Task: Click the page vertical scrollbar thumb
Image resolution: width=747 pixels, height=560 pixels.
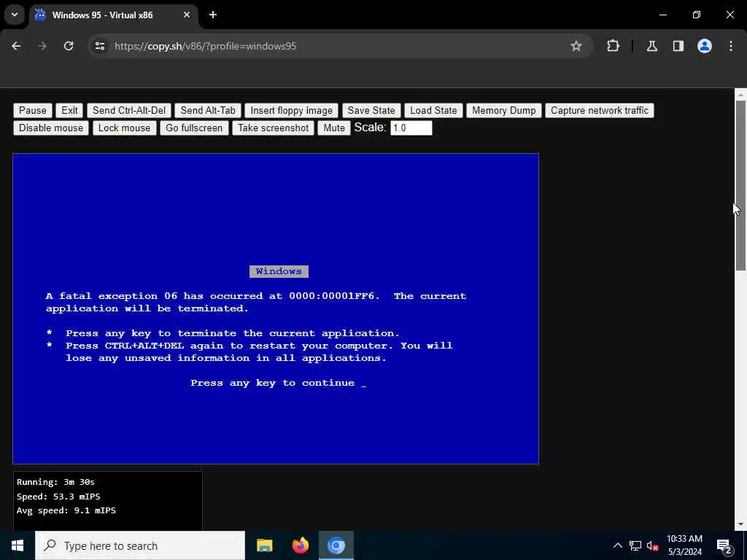Action: (x=740, y=186)
